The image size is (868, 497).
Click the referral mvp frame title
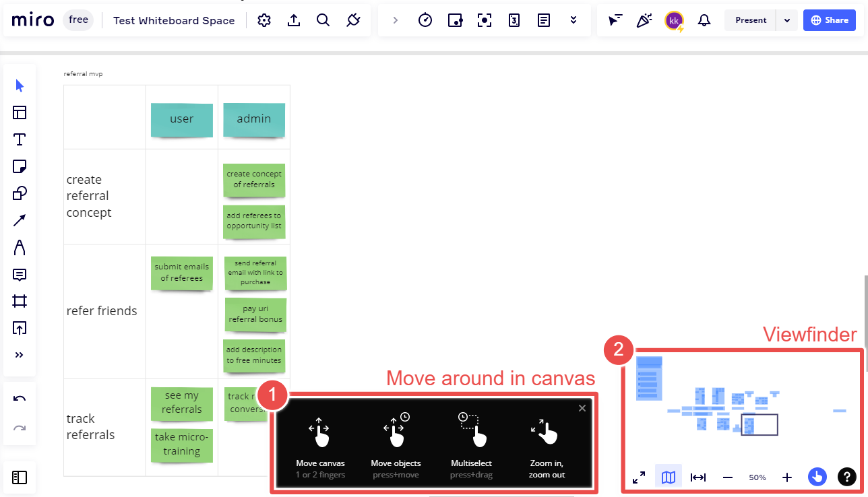coord(83,74)
